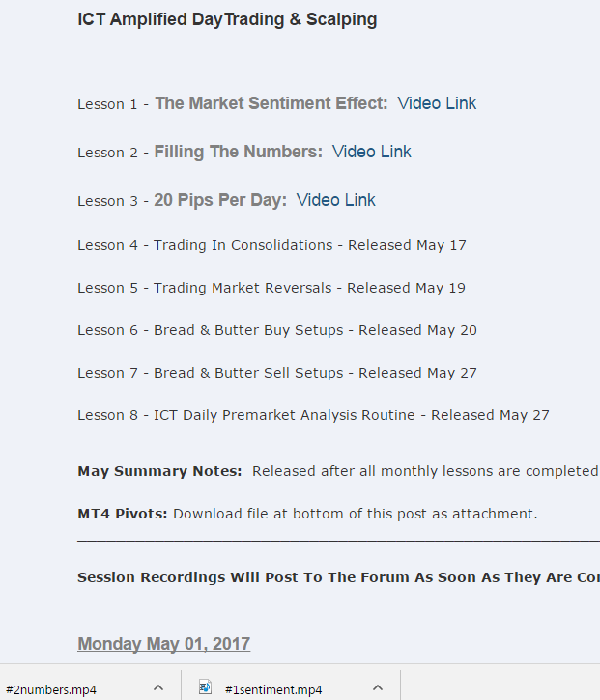
Task: Click Lesson 8 Daily Premarket Analysis Routine
Action: click(285, 415)
